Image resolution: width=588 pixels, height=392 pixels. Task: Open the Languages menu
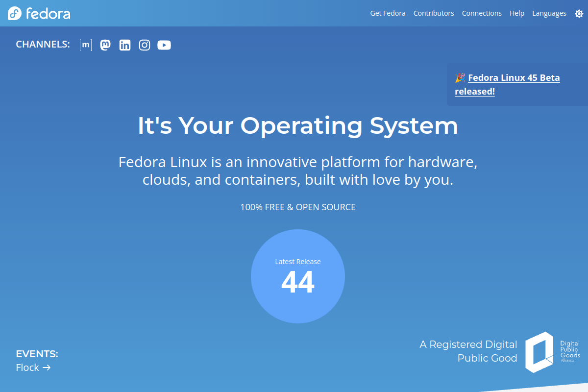(549, 13)
